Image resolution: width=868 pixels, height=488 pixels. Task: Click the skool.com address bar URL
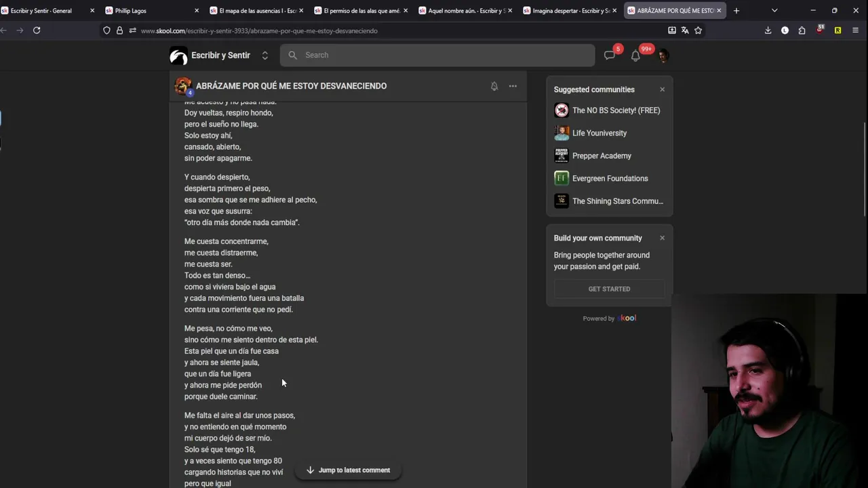(259, 30)
